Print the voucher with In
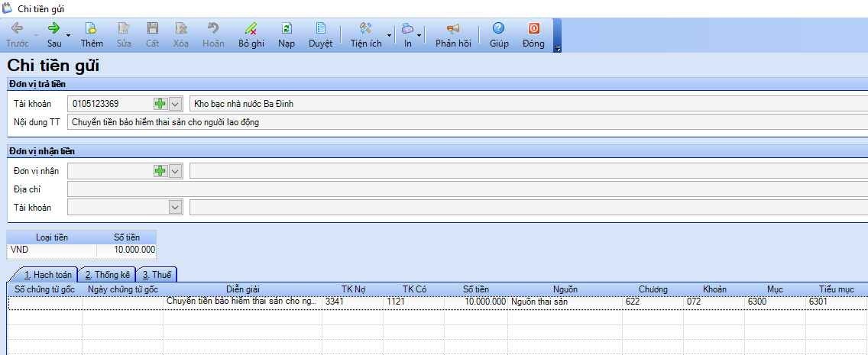 click(x=407, y=35)
